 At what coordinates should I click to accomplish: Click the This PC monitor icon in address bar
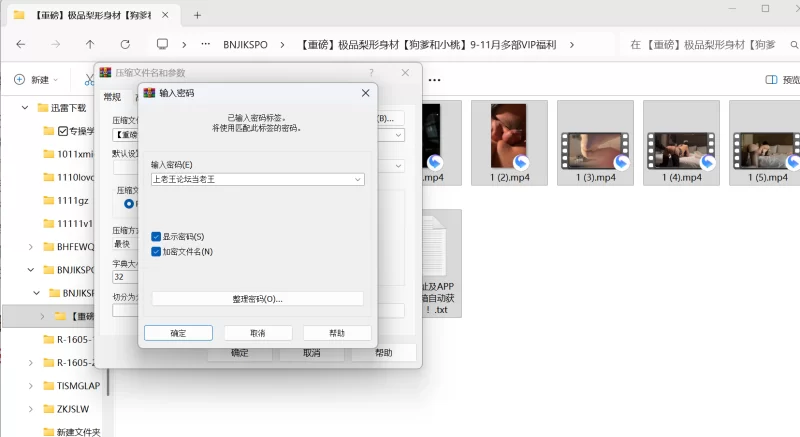[x=162, y=45]
